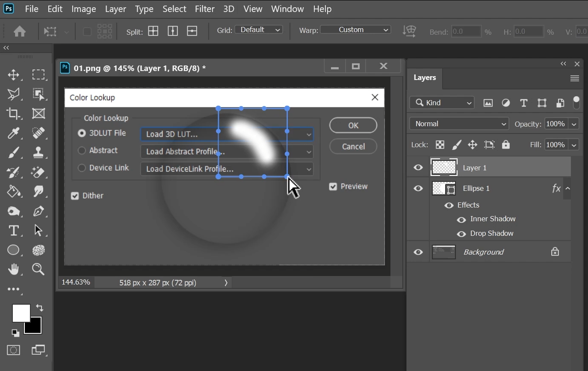The height and width of the screenshot is (371, 588).
Task: Select the Polygonal Lasso tool
Action: pos(13,94)
